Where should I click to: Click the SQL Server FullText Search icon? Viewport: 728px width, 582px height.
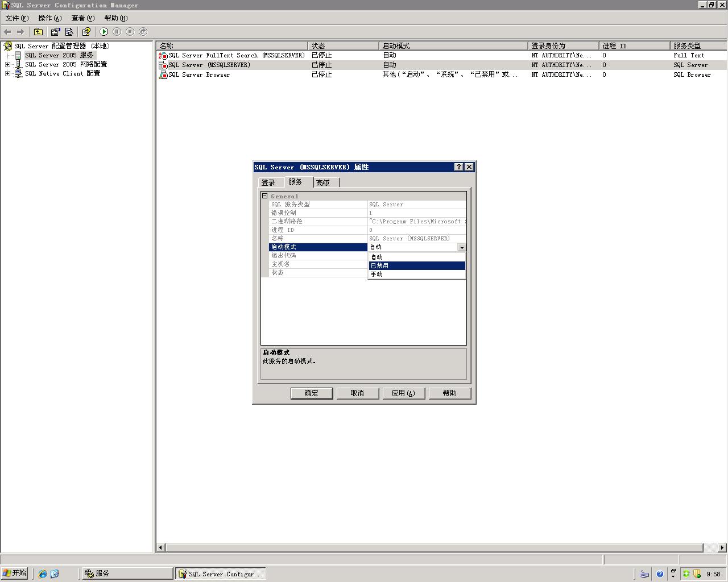pyautogui.click(x=163, y=56)
